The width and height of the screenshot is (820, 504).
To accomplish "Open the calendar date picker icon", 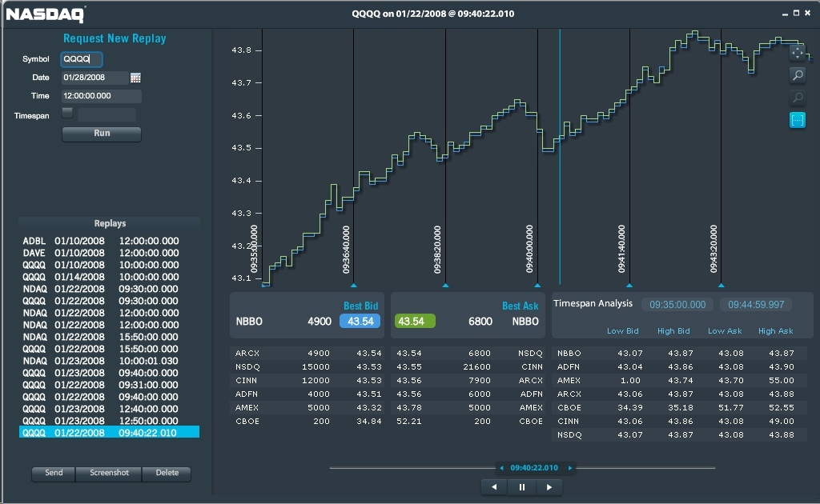I will (135, 78).
